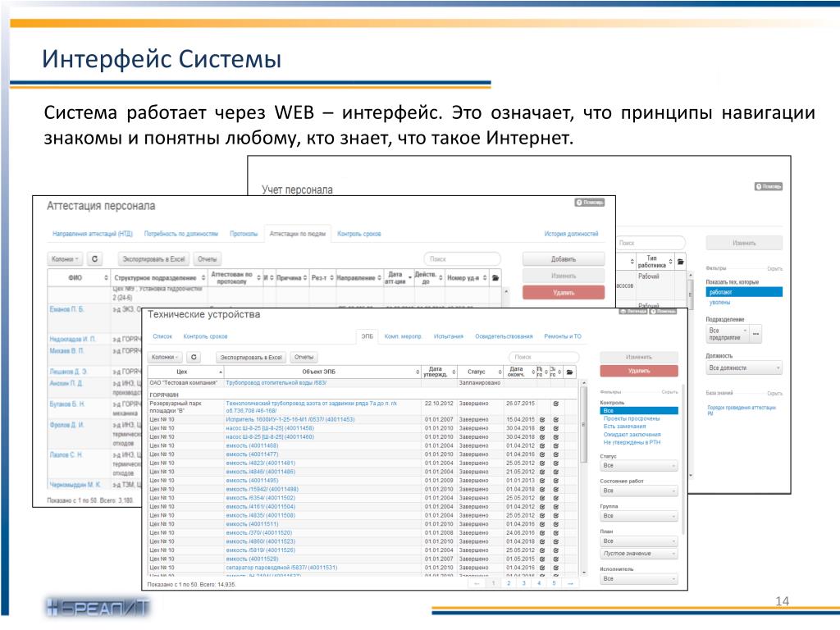The image size is (840, 630).
Task: Open the Пустое значение dropdown
Action: tap(639, 554)
